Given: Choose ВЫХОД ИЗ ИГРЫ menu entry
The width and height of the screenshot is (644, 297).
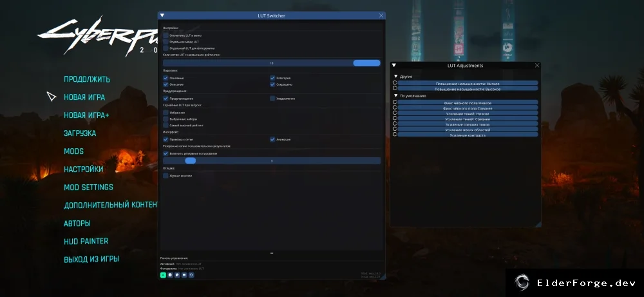Looking at the screenshot, I should [91, 260].
